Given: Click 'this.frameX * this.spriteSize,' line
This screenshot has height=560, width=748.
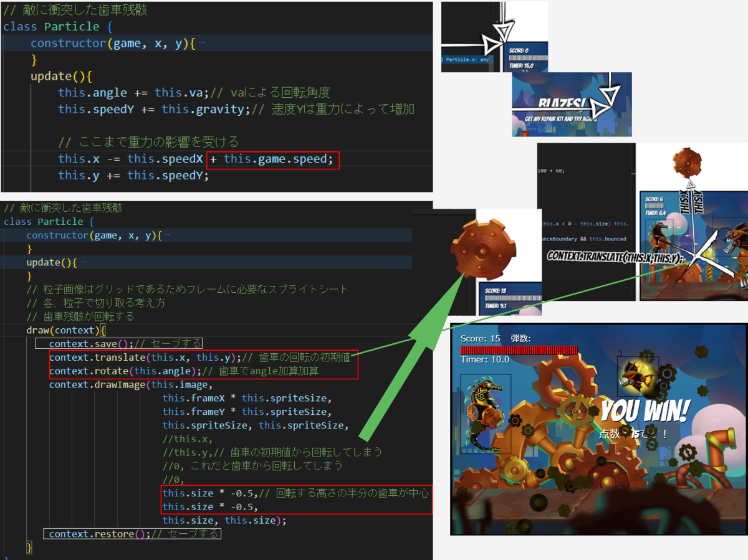Looking at the screenshot, I should [x=247, y=399].
